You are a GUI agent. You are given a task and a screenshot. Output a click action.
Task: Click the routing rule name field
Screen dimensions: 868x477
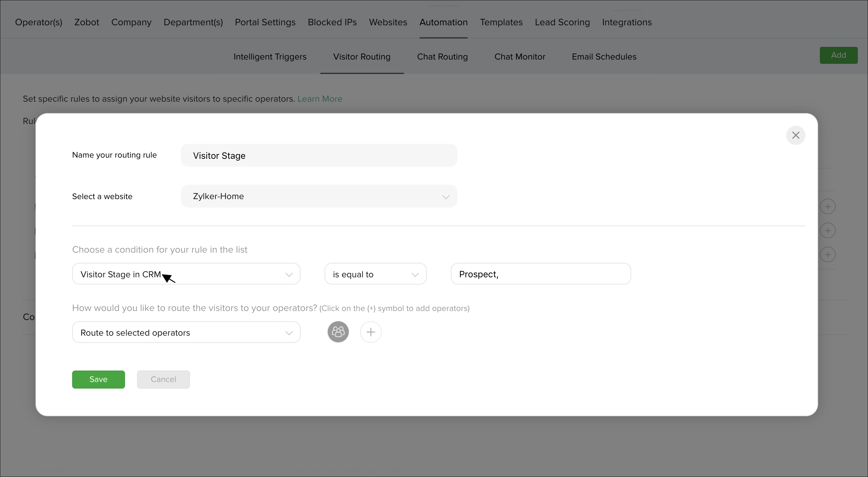319,155
